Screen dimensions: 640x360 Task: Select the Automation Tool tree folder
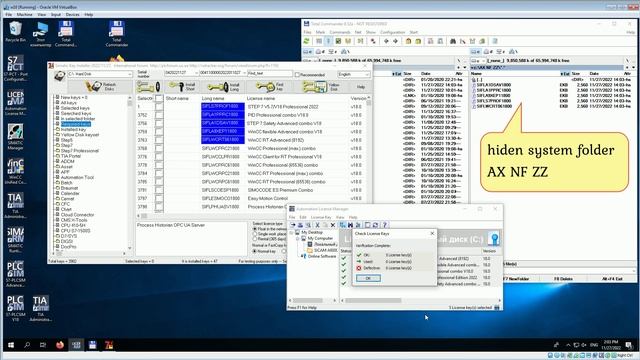pyautogui.click(x=77, y=177)
